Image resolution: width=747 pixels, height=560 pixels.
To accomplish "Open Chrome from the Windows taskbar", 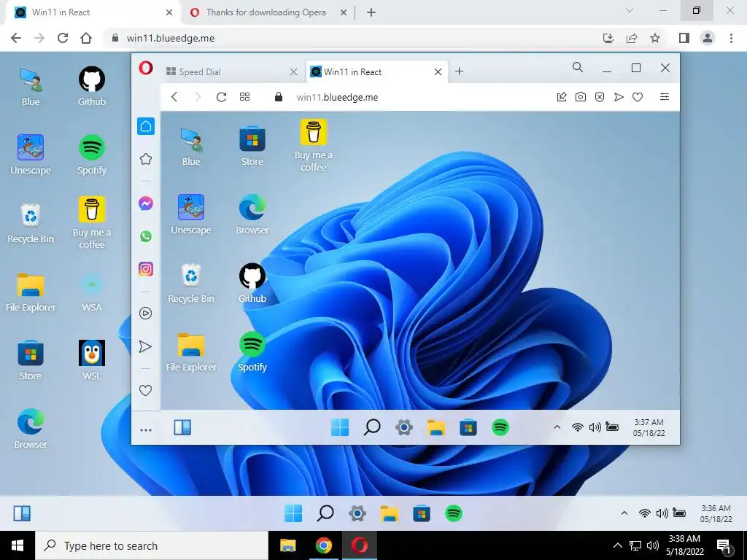I will tap(323, 545).
